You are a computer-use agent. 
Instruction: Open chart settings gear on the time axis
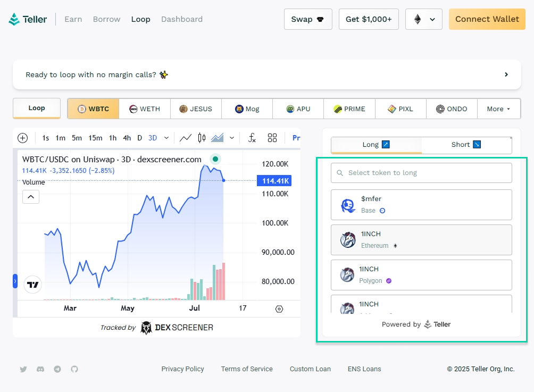(x=279, y=309)
